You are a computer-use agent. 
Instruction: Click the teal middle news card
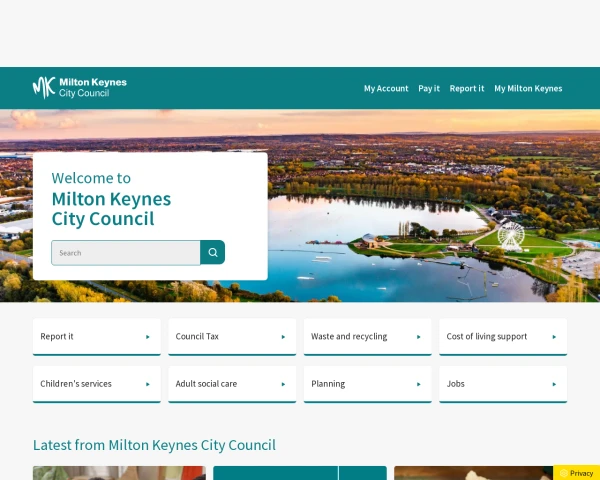click(x=300, y=473)
